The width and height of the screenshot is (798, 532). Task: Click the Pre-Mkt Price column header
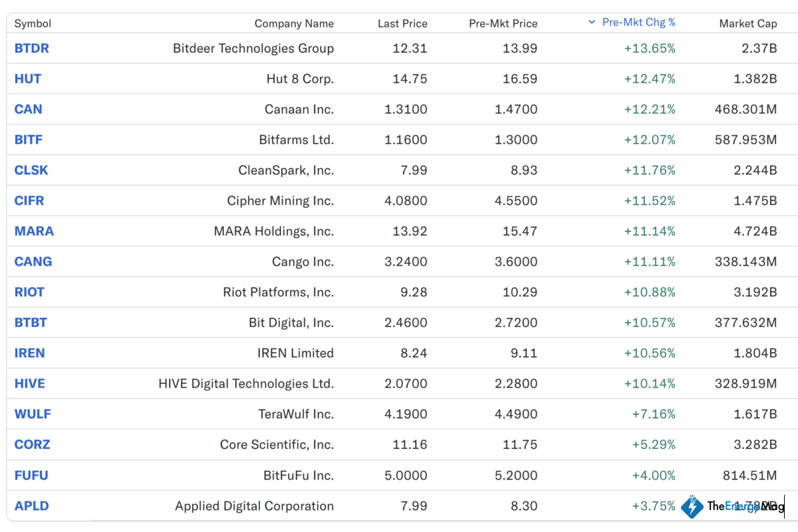coord(503,23)
